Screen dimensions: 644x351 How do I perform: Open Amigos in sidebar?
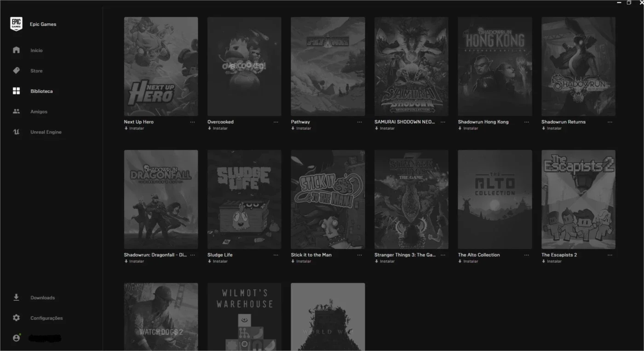(x=39, y=112)
